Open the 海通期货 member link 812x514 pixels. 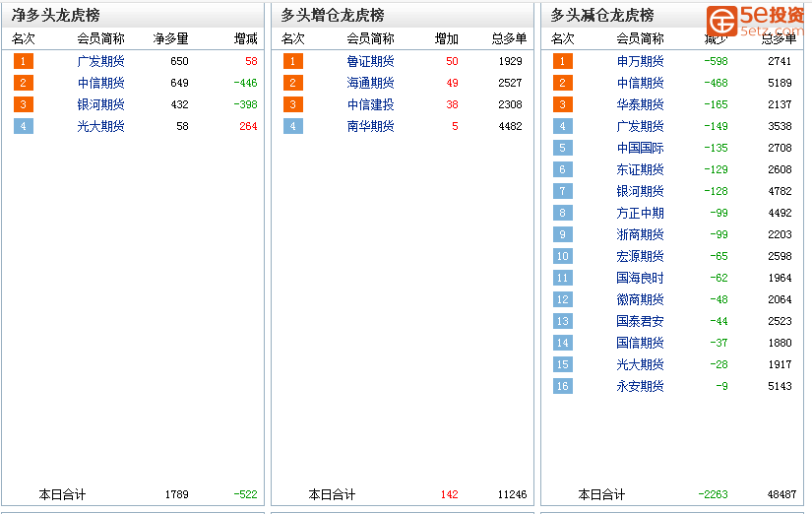pyautogui.click(x=371, y=83)
